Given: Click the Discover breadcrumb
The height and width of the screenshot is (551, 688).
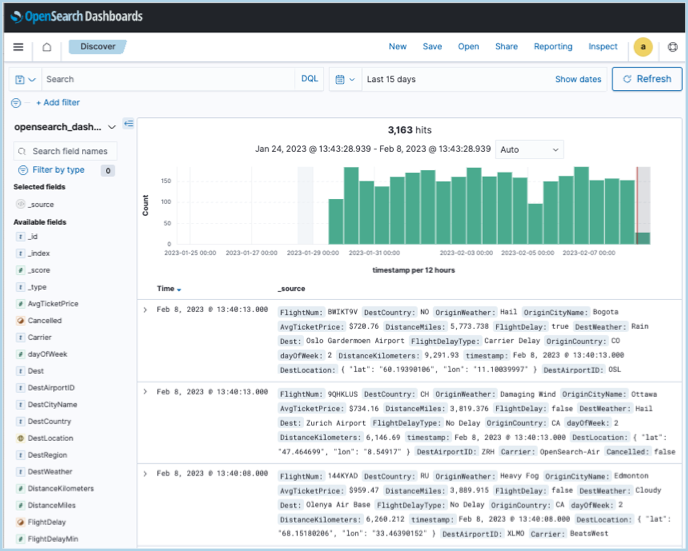Looking at the screenshot, I should [97, 47].
